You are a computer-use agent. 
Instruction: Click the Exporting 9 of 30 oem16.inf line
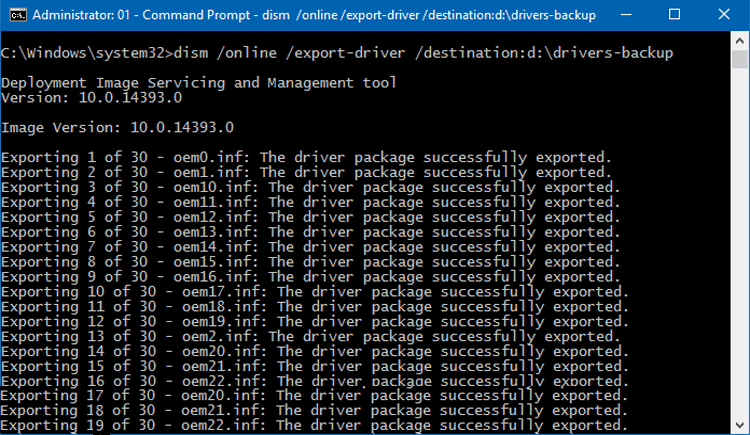click(310, 277)
